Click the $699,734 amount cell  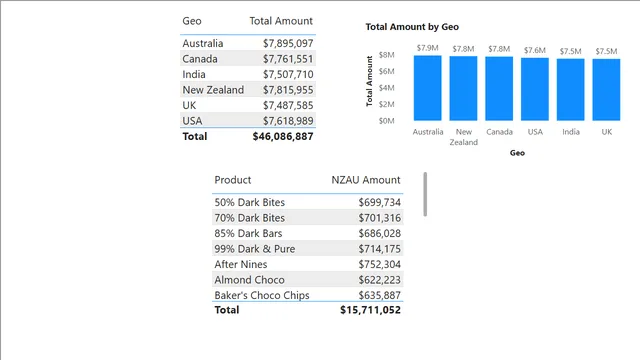380,202
